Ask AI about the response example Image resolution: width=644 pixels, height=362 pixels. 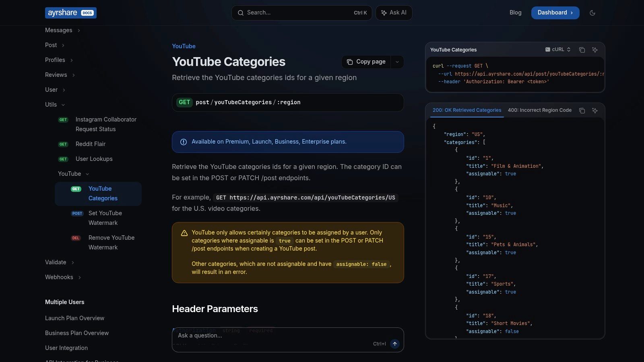pyautogui.click(x=595, y=111)
